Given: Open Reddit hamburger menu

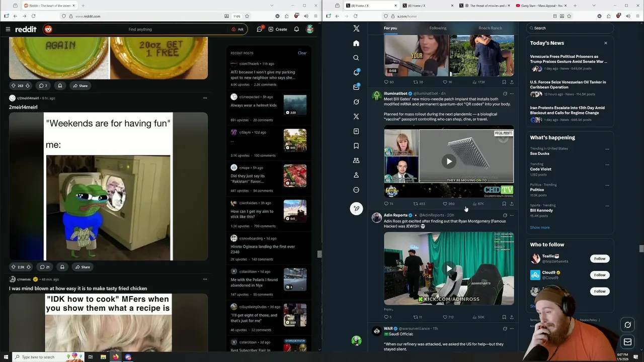Looking at the screenshot, I should [8, 29].
